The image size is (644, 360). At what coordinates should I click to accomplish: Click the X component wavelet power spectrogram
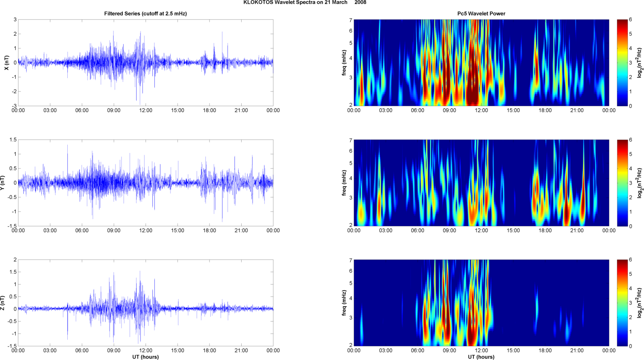coord(481,63)
